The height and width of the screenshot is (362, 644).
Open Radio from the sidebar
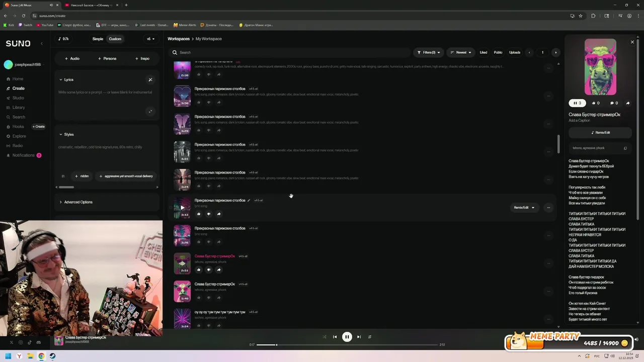[15, 146]
